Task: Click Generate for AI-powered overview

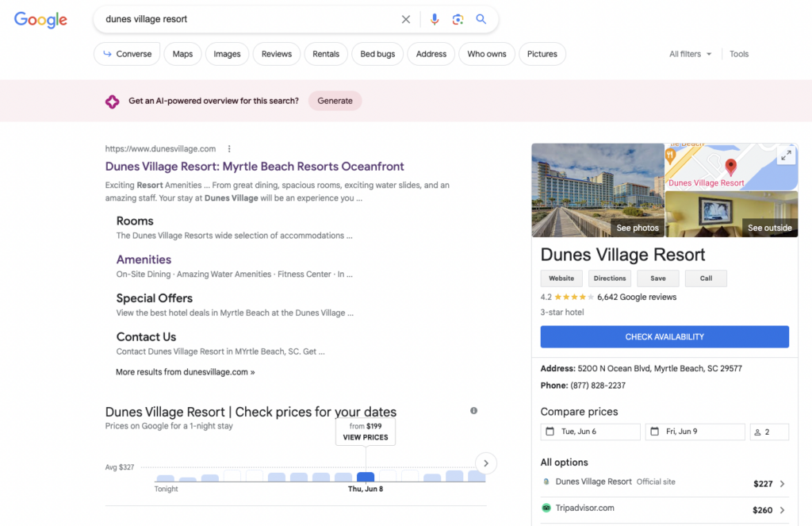Action: click(x=335, y=101)
